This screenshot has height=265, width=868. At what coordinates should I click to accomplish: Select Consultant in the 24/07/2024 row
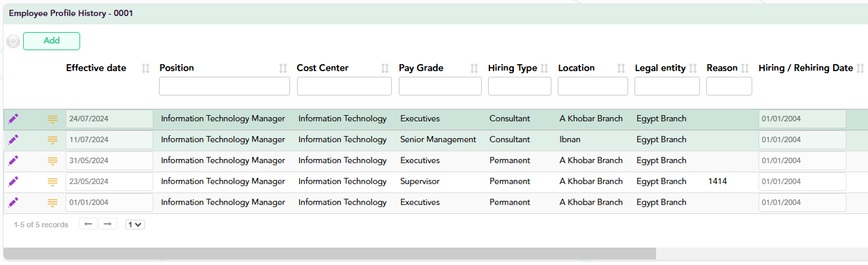click(510, 119)
